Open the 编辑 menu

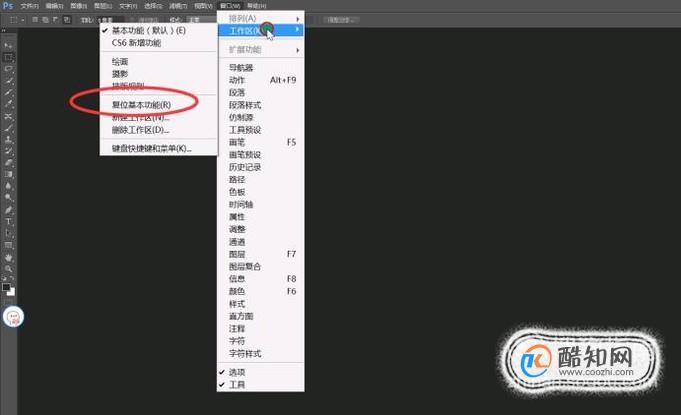pyautogui.click(x=54, y=6)
